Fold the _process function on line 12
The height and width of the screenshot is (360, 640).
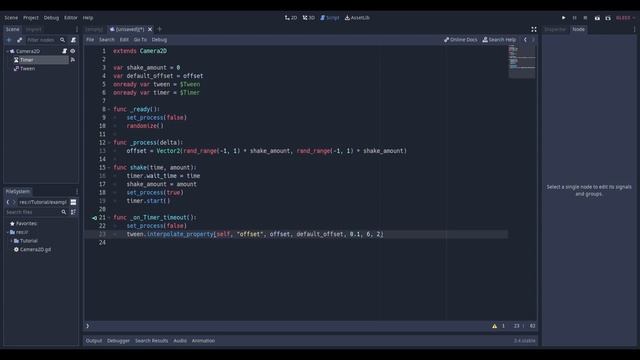pos(109,143)
